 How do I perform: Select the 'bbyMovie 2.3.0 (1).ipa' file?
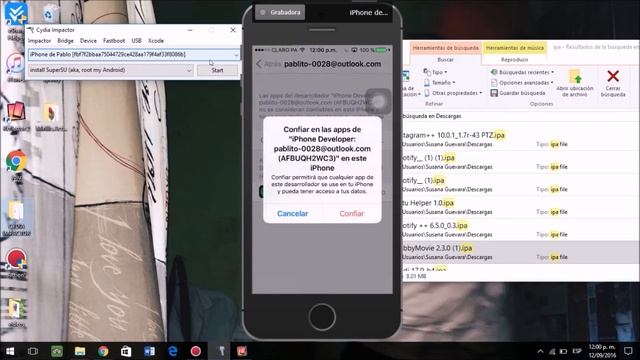tap(521, 252)
